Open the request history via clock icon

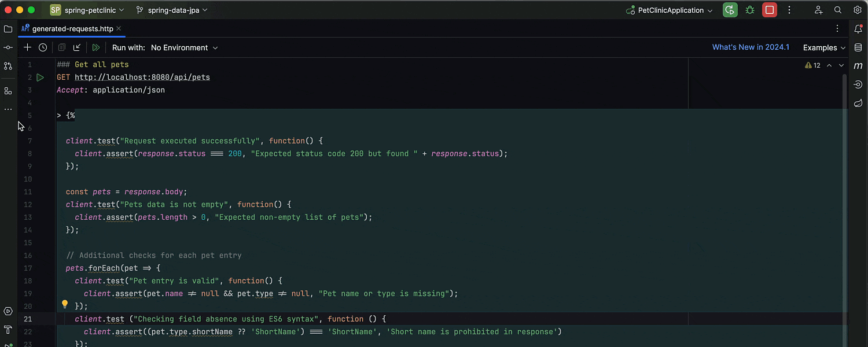coord(43,47)
